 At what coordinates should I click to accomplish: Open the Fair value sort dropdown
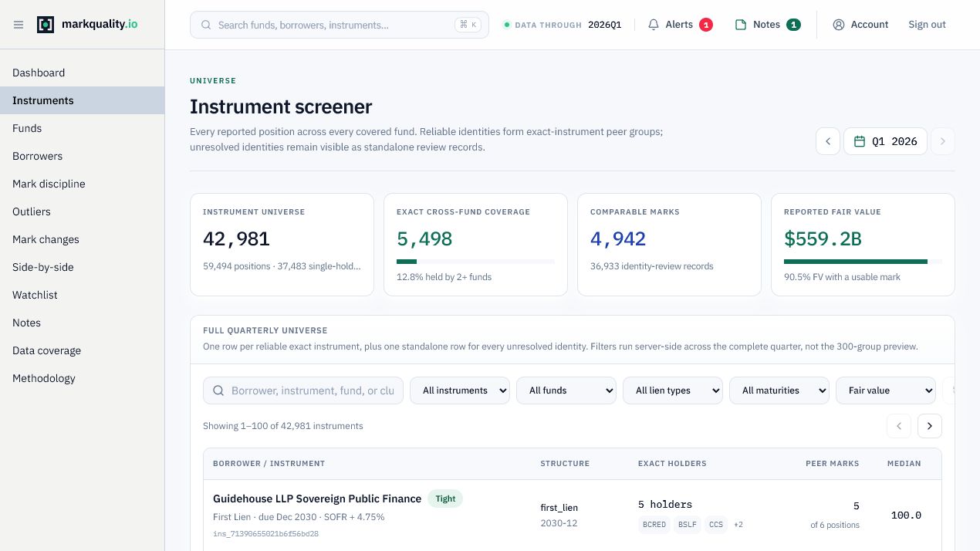coord(886,390)
